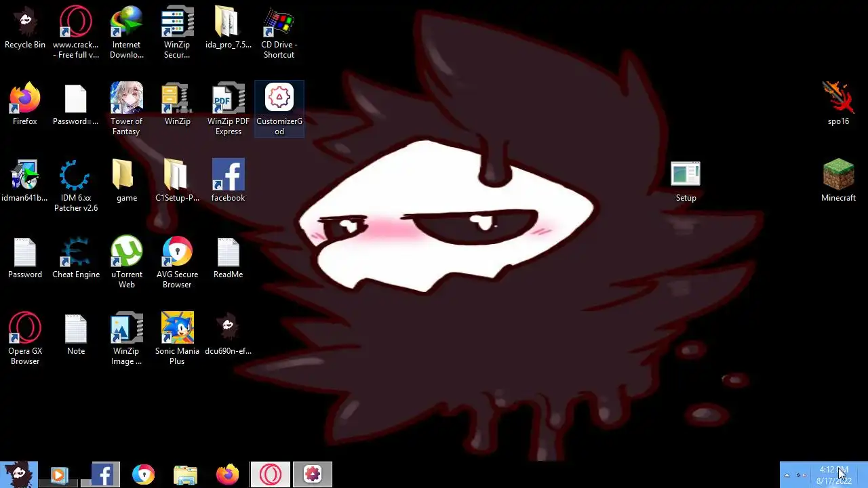Screen dimensions: 868x488
Task: Show hidden system tray icons arrow
Action: (787, 475)
